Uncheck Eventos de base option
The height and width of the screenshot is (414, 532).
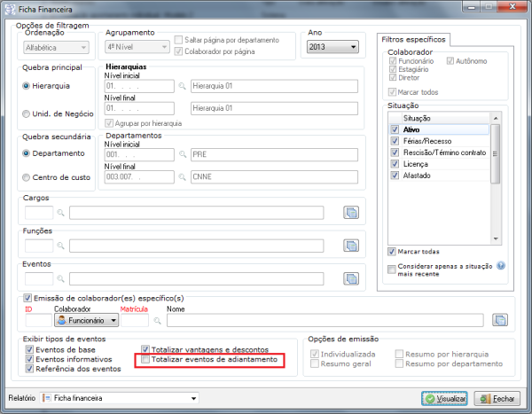pyautogui.click(x=30, y=350)
